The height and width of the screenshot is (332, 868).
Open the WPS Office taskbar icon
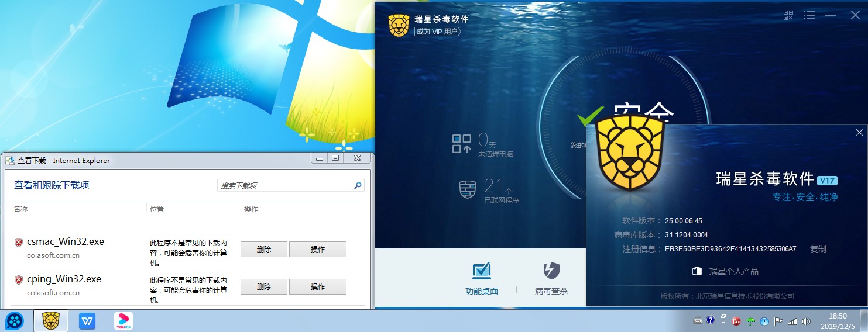(87, 321)
